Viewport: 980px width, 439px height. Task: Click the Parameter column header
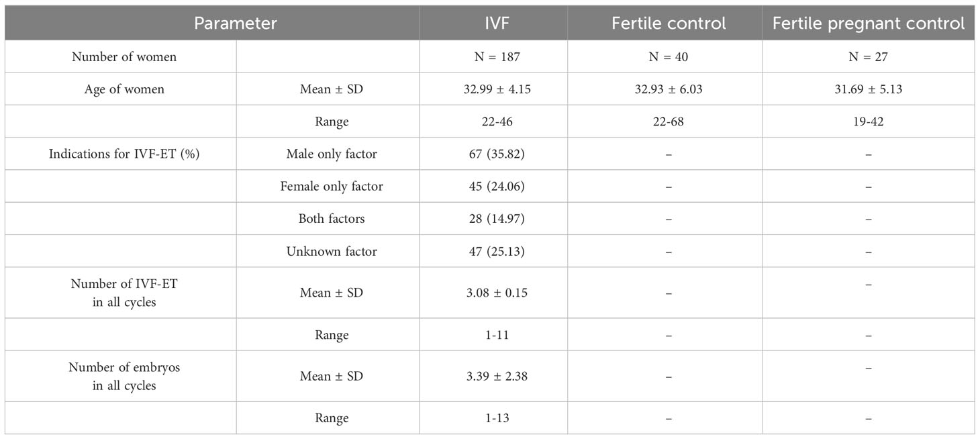(x=236, y=23)
